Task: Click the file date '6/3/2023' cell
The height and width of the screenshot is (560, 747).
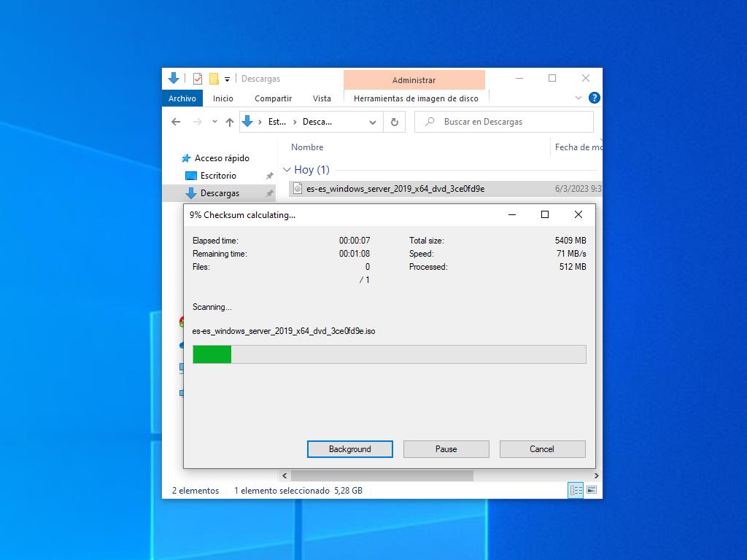Action: click(x=578, y=189)
